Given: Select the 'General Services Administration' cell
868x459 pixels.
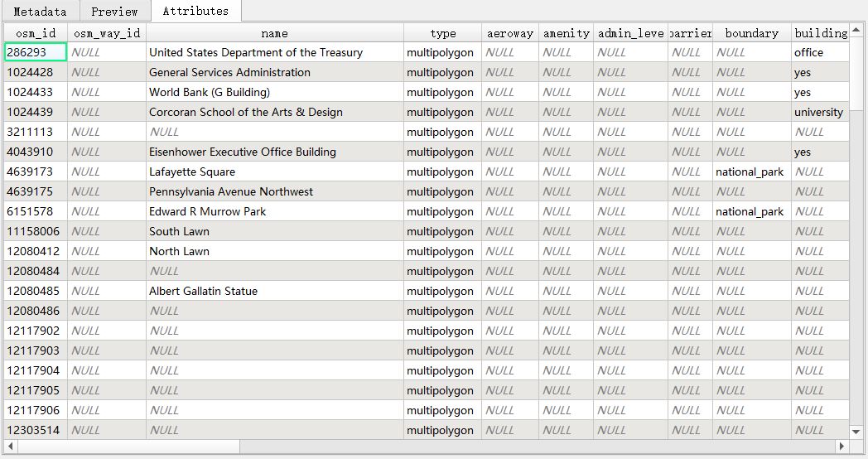Looking at the screenshot, I should pos(275,73).
